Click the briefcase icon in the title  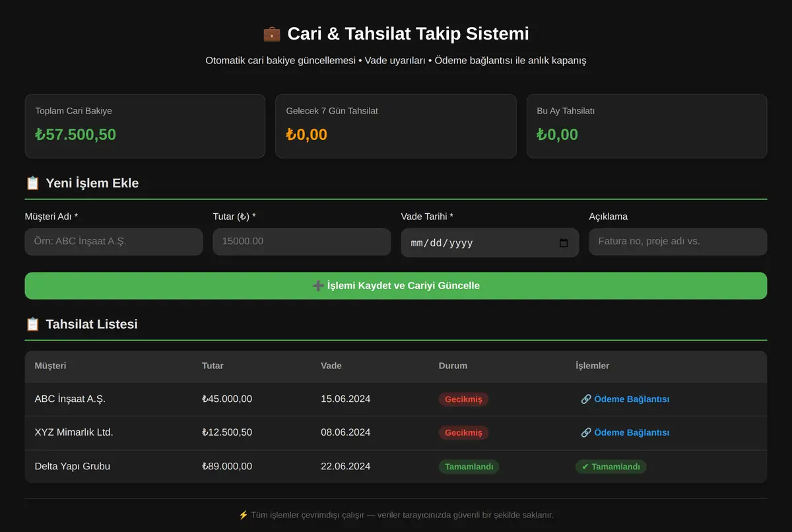(272, 34)
